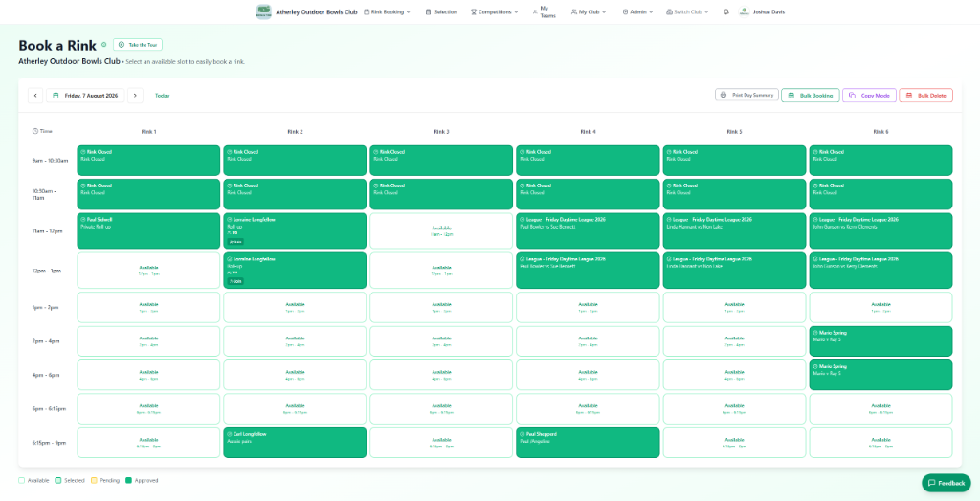Click the people icon beside My Teams
Screen dimensions: 980x501
coord(535,11)
